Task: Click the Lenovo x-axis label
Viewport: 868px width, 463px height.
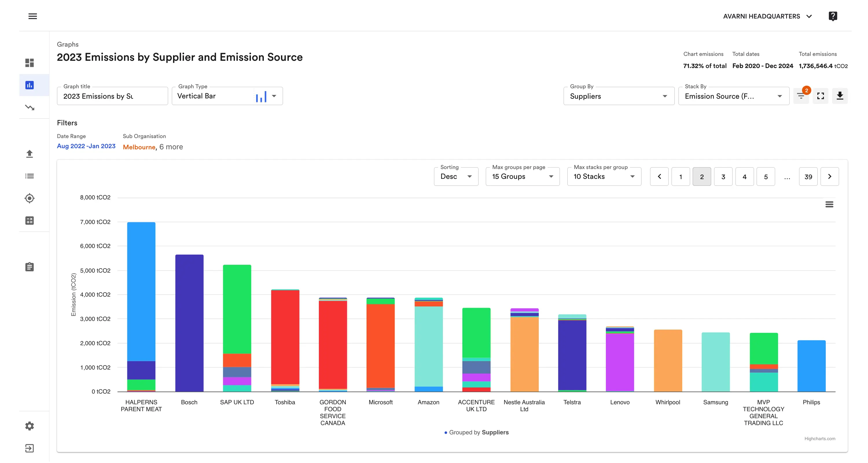Action: point(620,402)
